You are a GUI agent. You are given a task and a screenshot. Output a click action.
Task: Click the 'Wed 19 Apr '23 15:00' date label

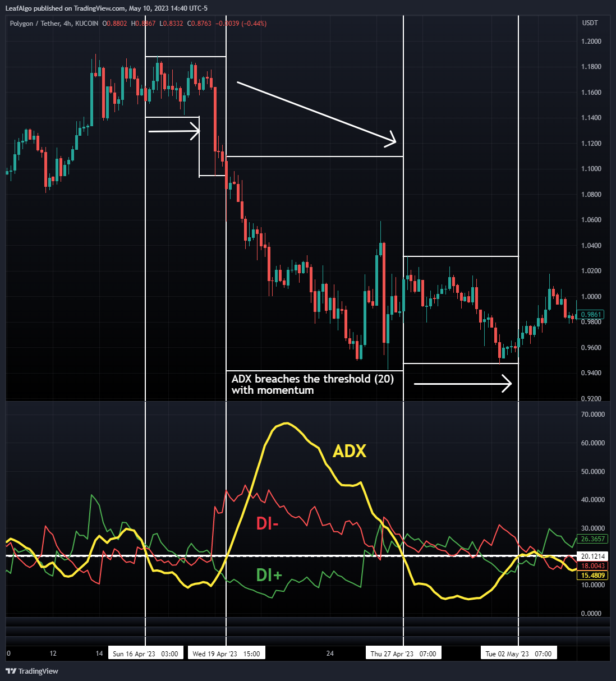226,654
